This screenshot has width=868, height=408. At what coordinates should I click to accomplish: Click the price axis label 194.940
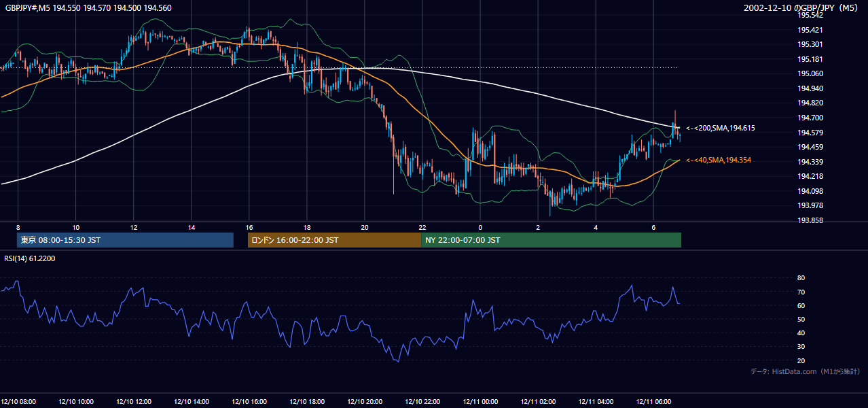[810, 88]
